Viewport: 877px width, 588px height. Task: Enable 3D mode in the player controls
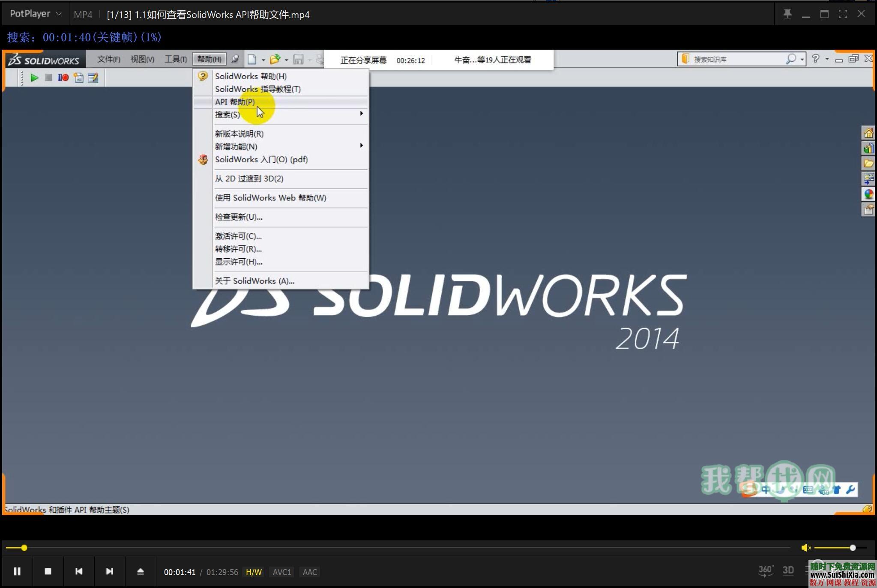coord(788,570)
